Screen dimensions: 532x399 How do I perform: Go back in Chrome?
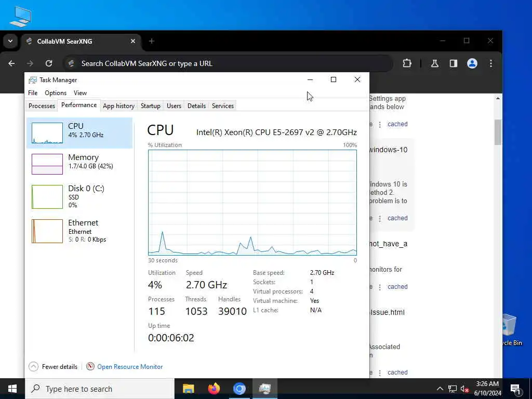tap(11, 63)
